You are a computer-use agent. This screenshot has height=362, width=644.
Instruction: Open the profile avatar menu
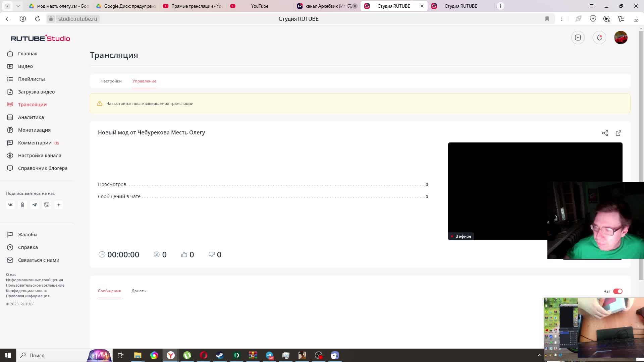pyautogui.click(x=621, y=38)
